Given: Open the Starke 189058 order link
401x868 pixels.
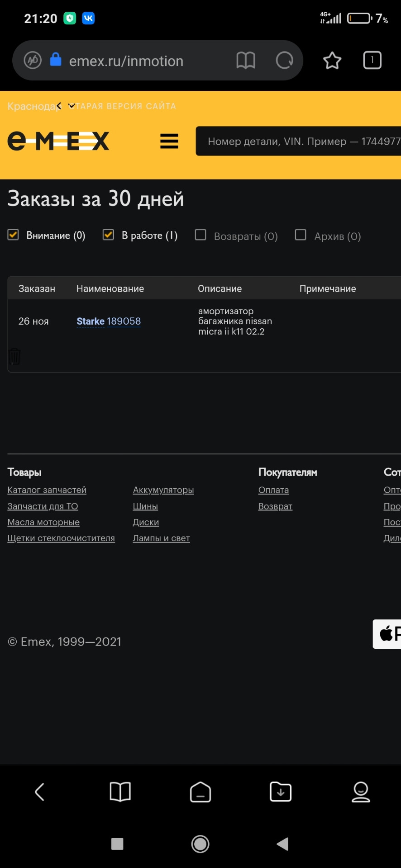Looking at the screenshot, I should tap(109, 321).
